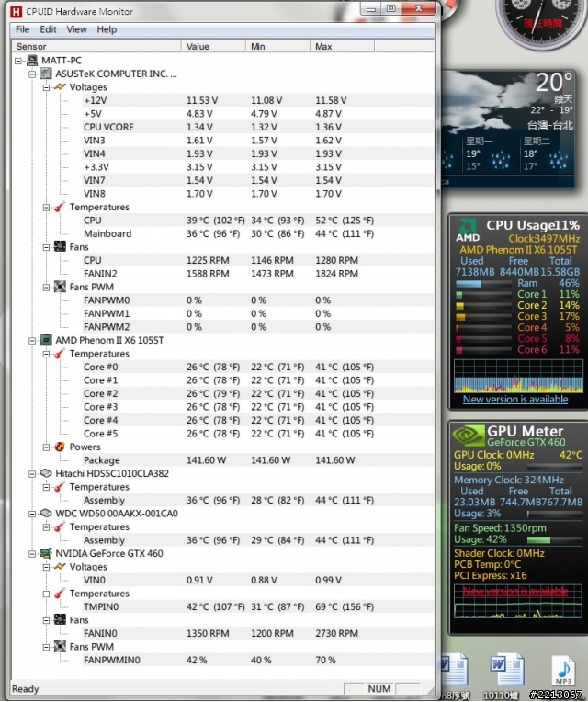588x702 pixels.
Task: Select the Core #3 temperature row
Action: [x=258, y=406]
